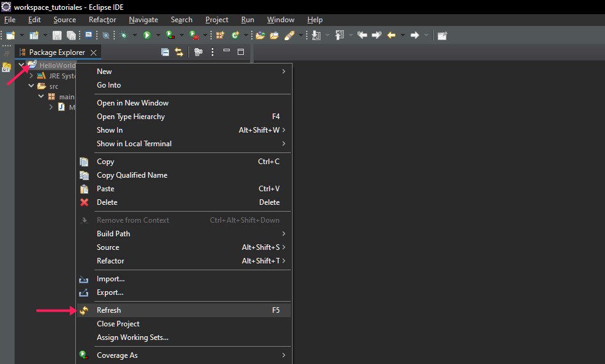605x364 pixels.
Task: Open the Run button dropdown arrow
Action: point(158,35)
